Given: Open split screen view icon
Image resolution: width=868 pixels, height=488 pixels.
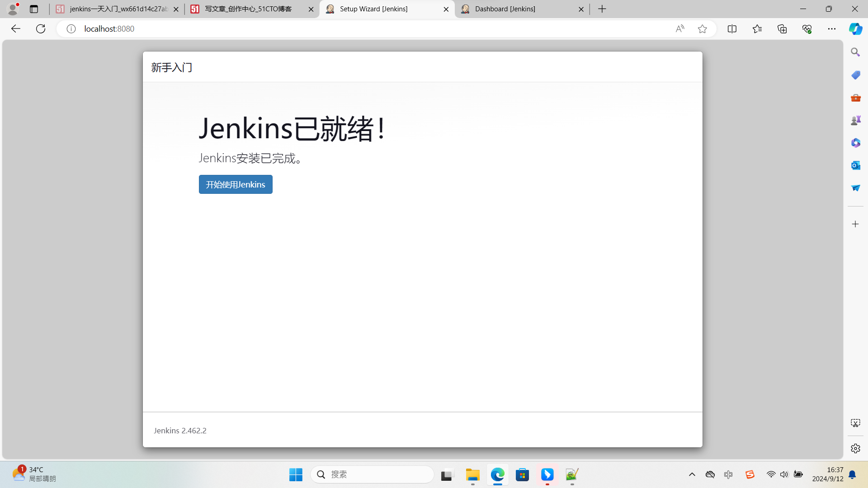Looking at the screenshot, I should pos(732,29).
